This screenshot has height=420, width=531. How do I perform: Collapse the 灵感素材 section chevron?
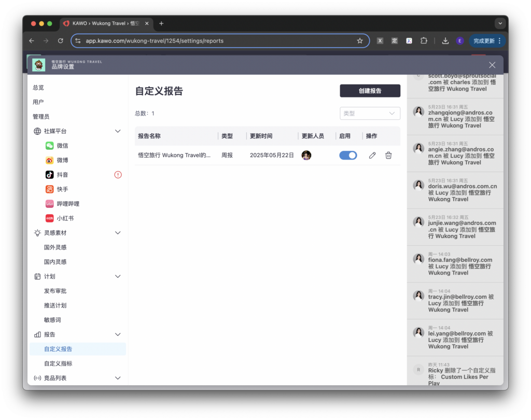tap(118, 233)
